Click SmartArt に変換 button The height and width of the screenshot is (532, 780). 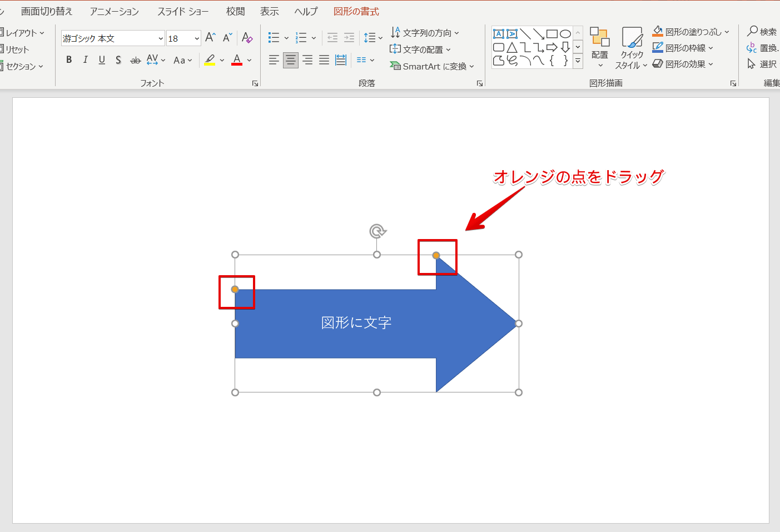[x=433, y=66]
